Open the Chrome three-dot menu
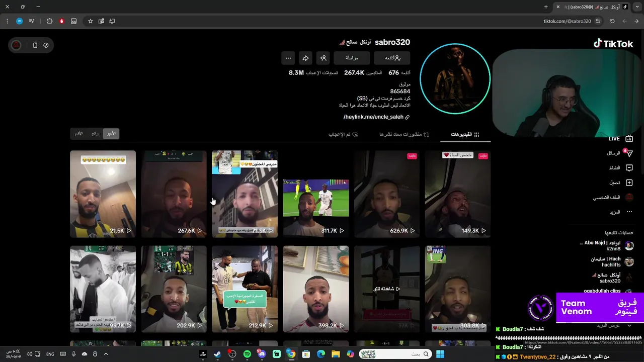 (x=7, y=21)
